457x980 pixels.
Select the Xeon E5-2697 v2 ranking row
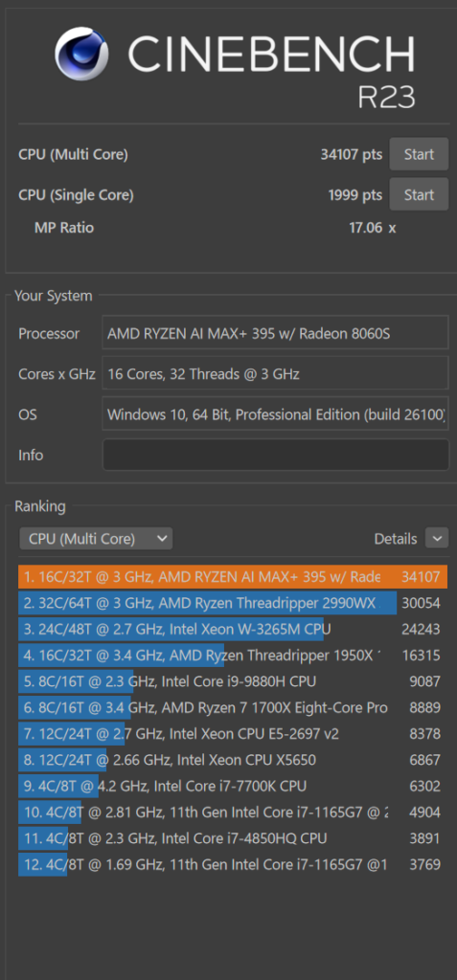pos(233,733)
